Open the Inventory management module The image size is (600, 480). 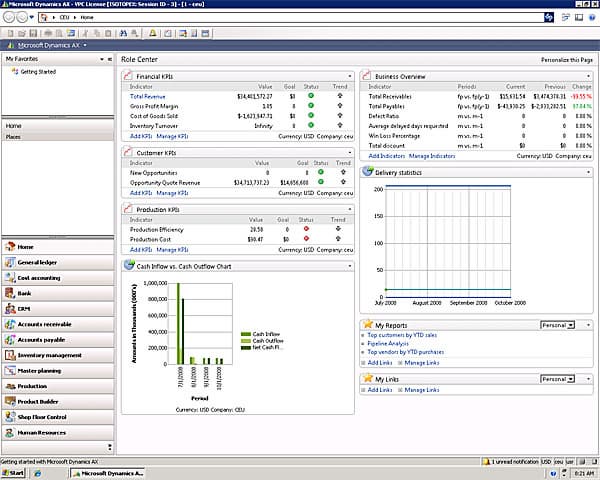pos(57,355)
